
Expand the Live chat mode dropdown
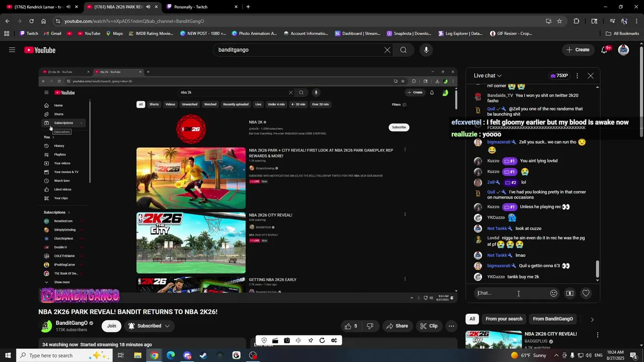click(488, 75)
